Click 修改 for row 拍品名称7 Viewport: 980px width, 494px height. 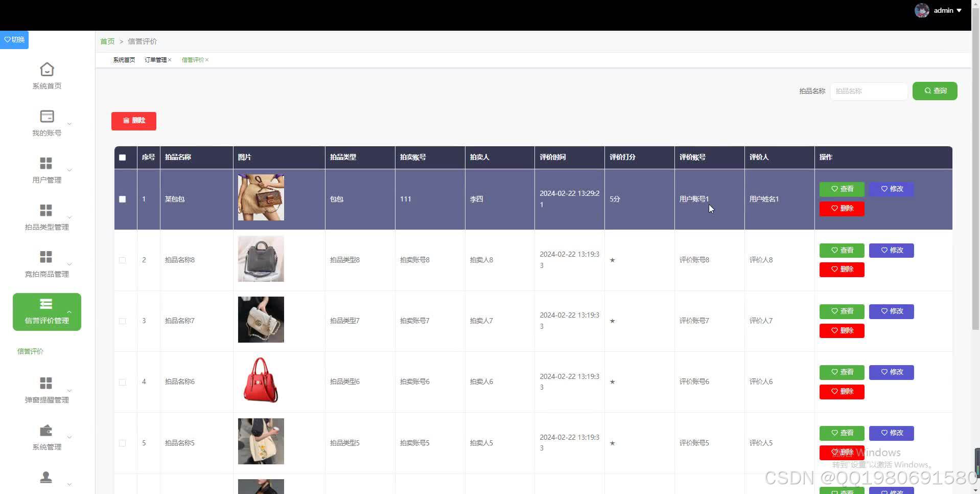click(x=891, y=311)
